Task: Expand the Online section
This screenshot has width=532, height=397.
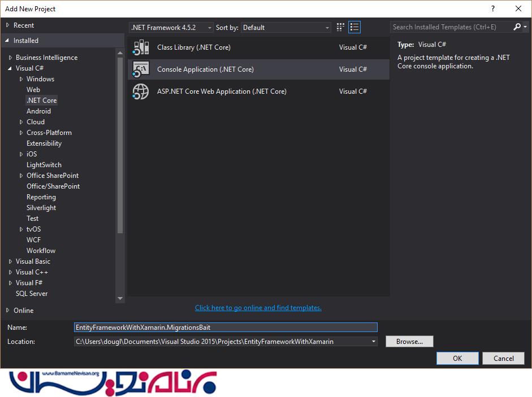Action: point(7,310)
